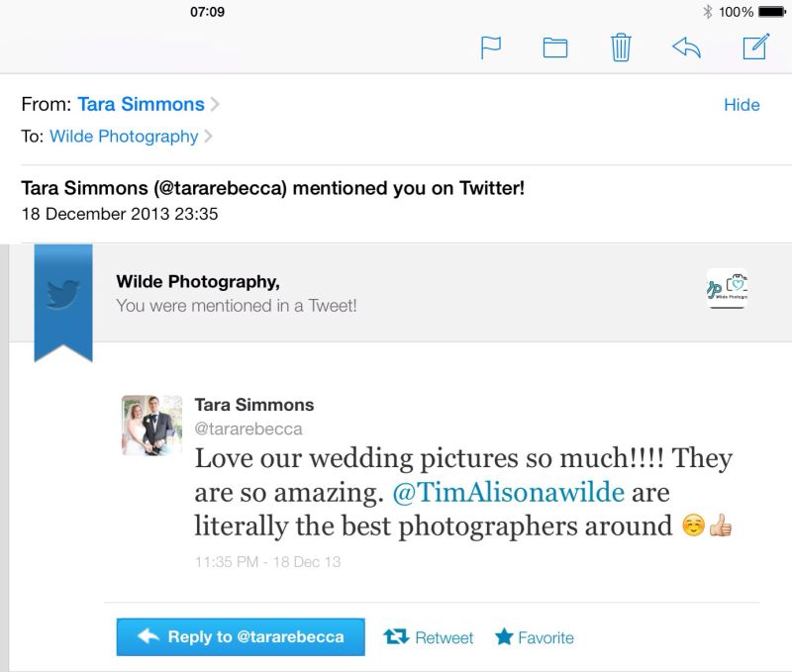This screenshot has height=672, width=792.
Task: Click the Twitter bird bookmark icon
Action: pos(63,303)
